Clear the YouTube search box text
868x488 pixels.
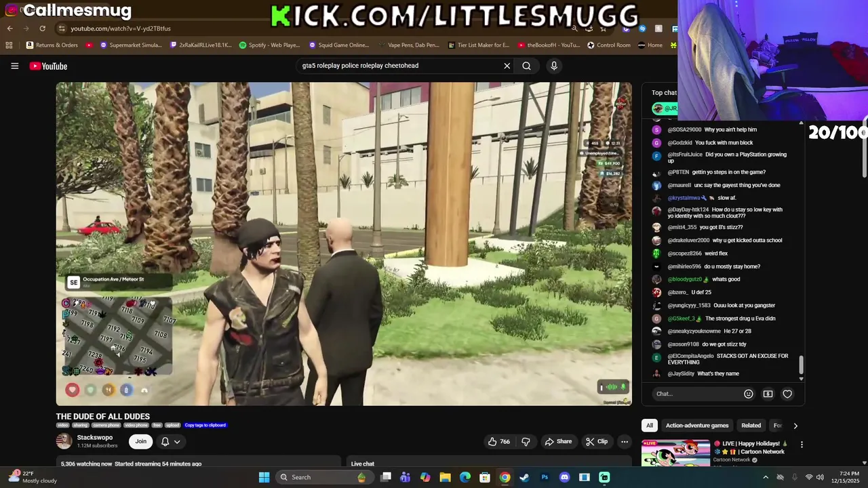tap(507, 66)
